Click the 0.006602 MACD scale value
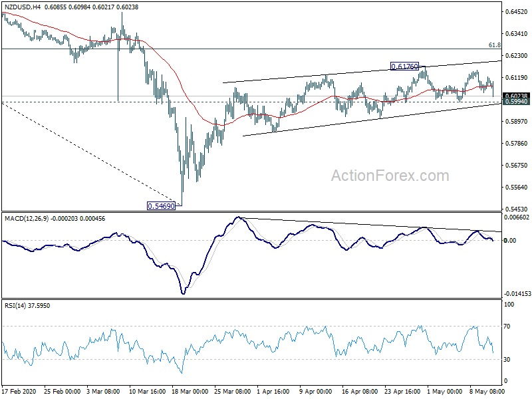The width and height of the screenshot is (532, 399). click(517, 217)
